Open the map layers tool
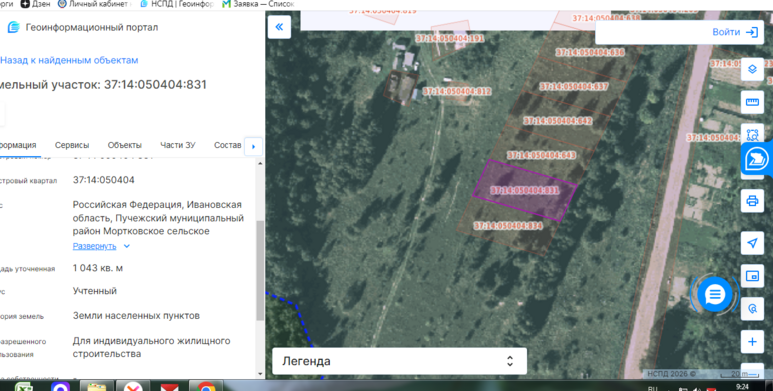773x391 pixels. pyautogui.click(x=752, y=69)
